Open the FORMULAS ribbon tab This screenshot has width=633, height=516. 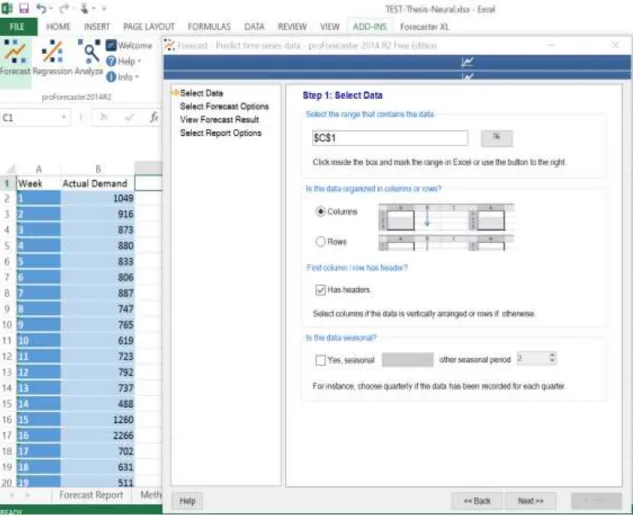click(x=209, y=27)
